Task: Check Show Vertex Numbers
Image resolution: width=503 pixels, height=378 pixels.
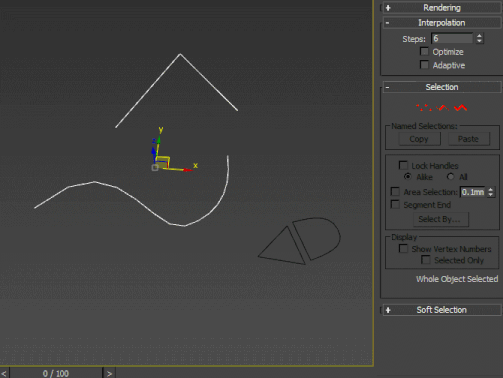Action: coord(403,249)
